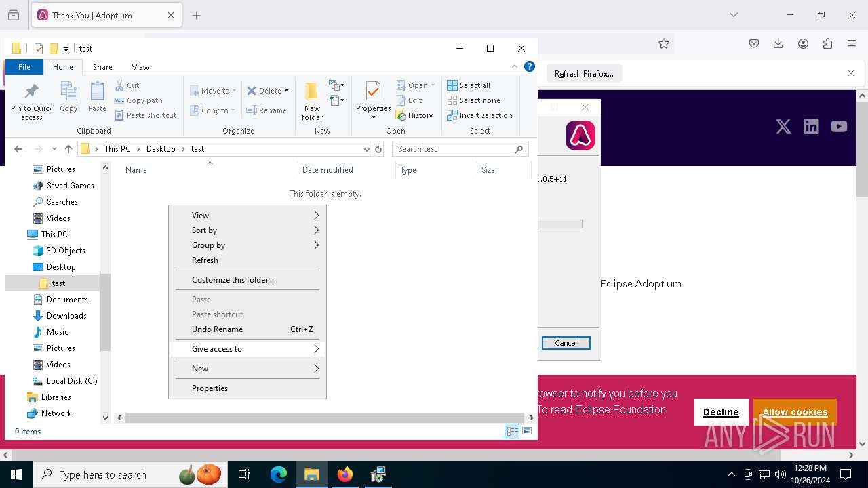Allow cookies on Adoptium page
This screenshot has width=868, height=488.
[795, 412]
